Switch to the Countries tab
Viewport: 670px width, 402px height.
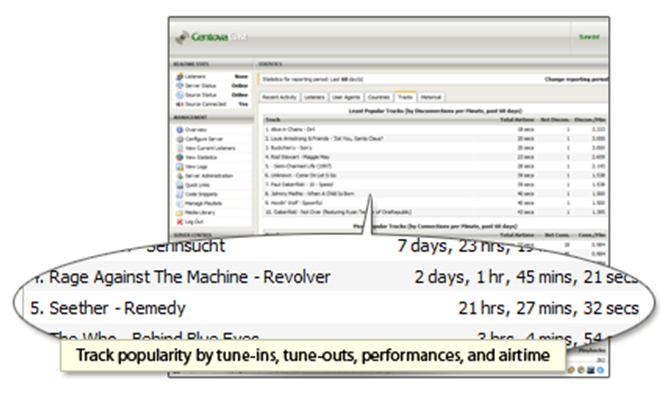pyautogui.click(x=379, y=97)
